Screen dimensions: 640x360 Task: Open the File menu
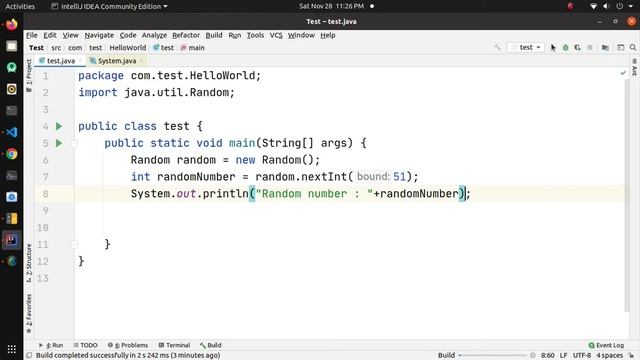coord(31,35)
